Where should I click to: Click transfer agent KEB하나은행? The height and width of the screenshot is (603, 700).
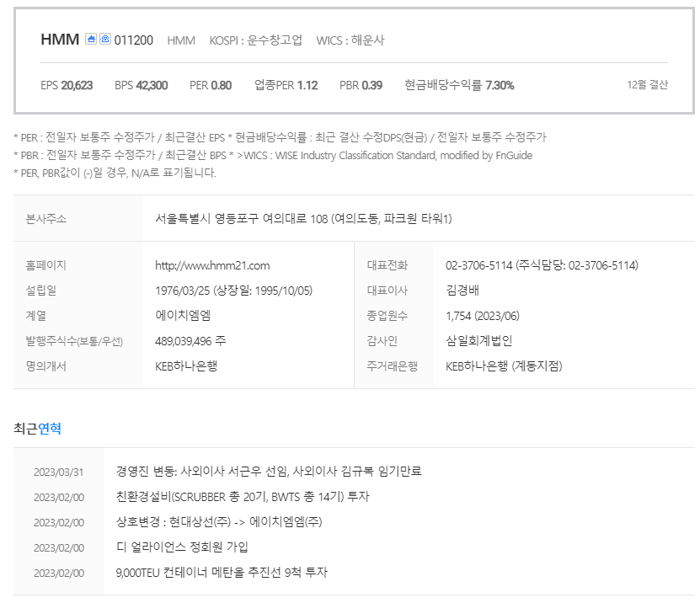pyautogui.click(x=186, y=366)
